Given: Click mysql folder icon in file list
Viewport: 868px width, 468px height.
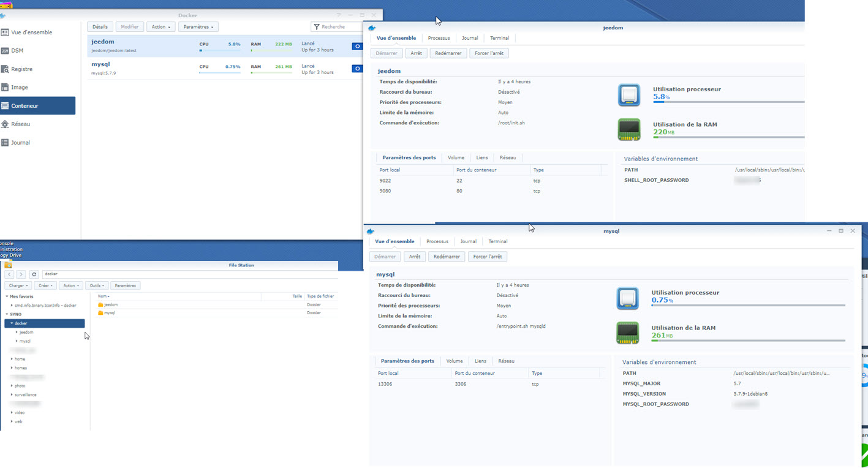Looking at the screenshot, I should click(x=100, y=312).
